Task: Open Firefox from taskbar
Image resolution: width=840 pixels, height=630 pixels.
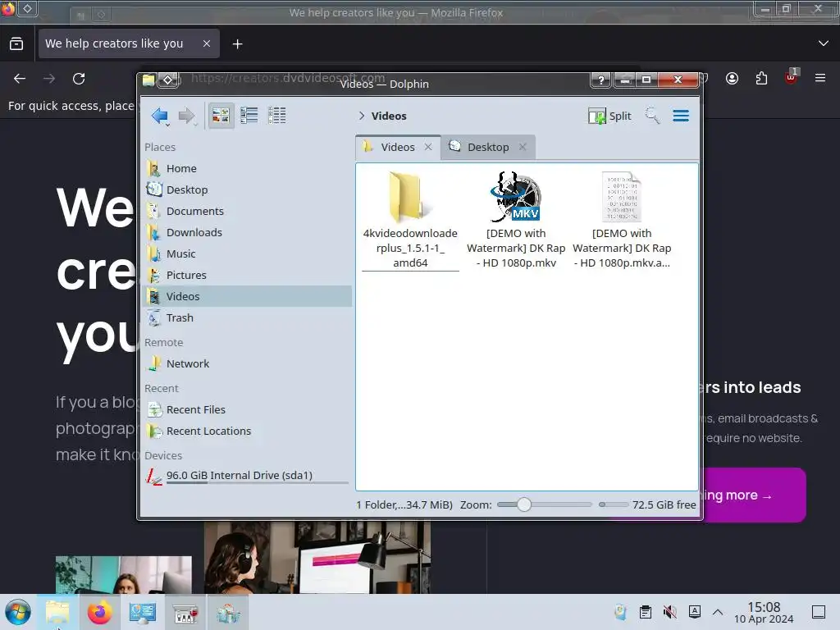Action: (x=99, y=612)
